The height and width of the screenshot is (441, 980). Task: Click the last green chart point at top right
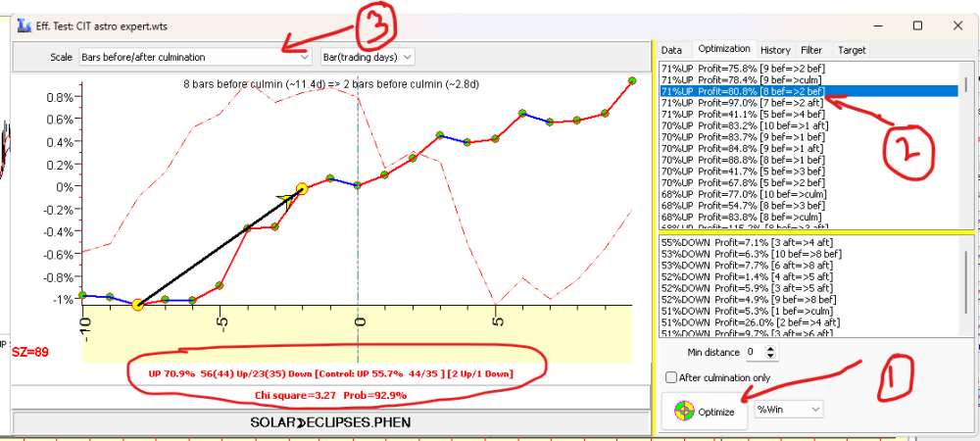[x=632, y=80]
